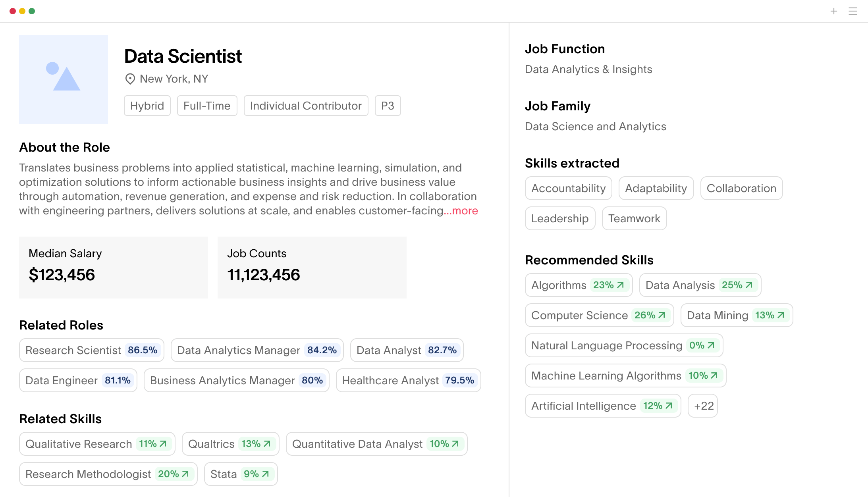Click the plus icon in the title bar
The height and width of the screenshot is (497, 868).
point(834,11)
